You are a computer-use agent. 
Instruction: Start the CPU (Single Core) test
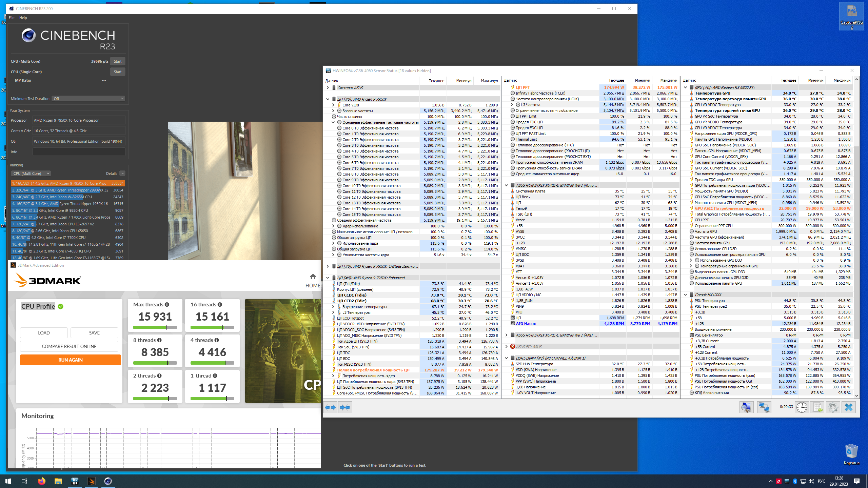(x=118, y=72)
